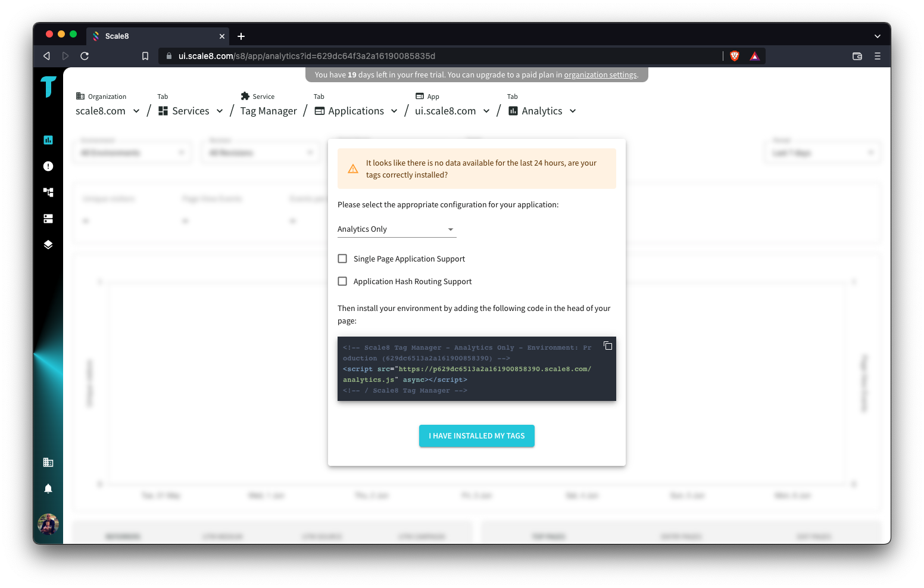Open the revisions tree sidebar icon
This screenshot has width=924, height=588.
tap(48, 192)
